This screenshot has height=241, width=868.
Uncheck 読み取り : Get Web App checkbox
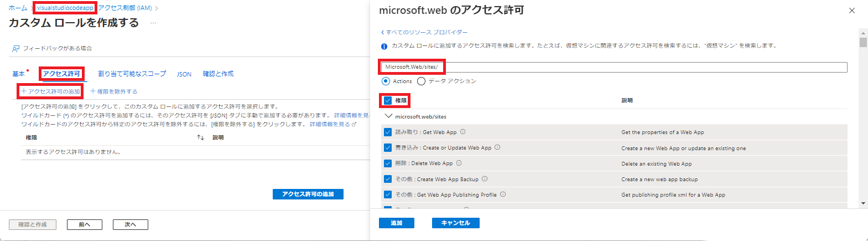pos(388,132)
